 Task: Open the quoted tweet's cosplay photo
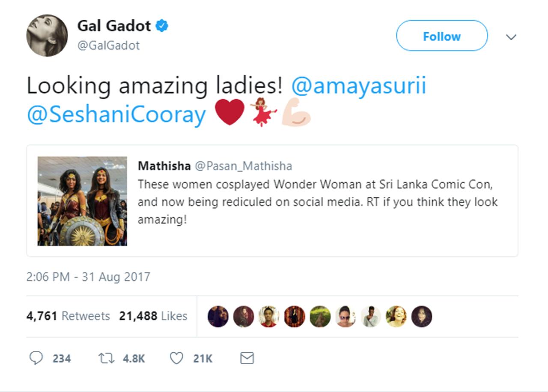point(82,201)
